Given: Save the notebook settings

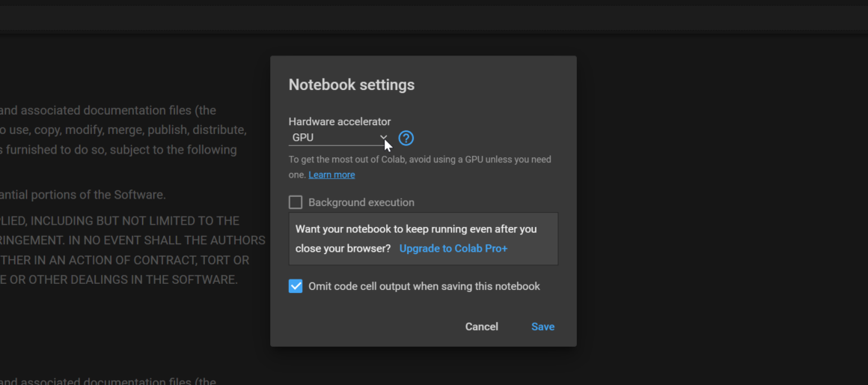Looking at the screenshot, I should (542, 327).
